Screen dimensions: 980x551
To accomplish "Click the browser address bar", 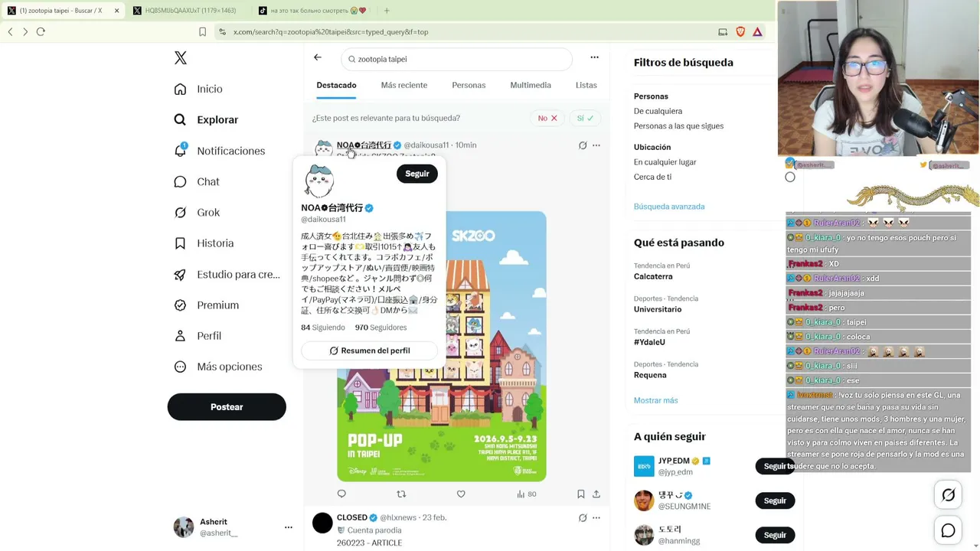I will 463,32.
